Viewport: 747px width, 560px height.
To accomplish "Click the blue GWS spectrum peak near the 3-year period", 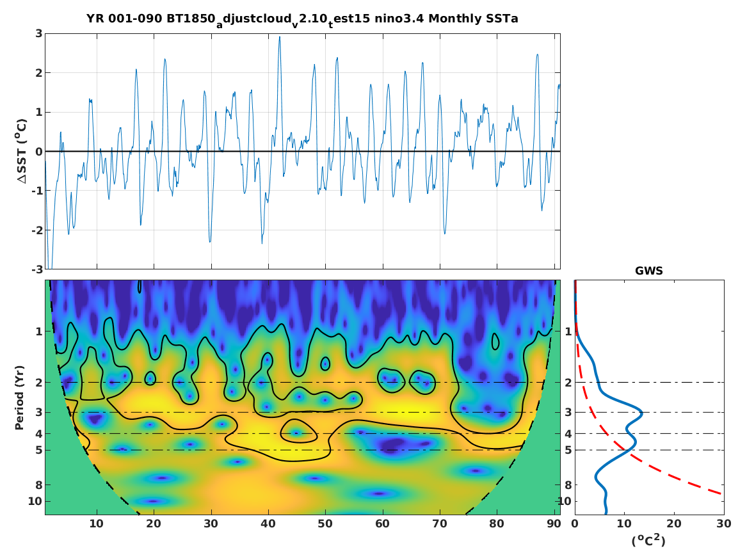I will click(641, 413).
